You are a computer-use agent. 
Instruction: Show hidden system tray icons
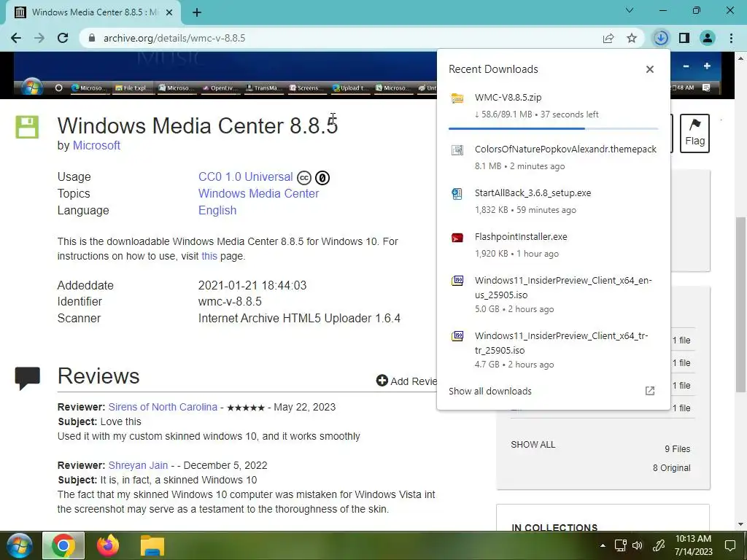point(603,545)
